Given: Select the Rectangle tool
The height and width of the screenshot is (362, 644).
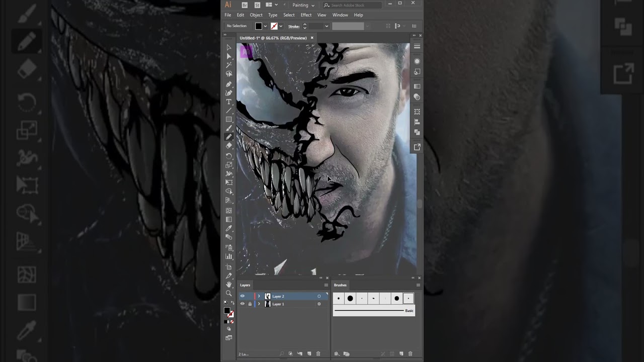Looking at the screenshot, I should (x=229, y=119).
